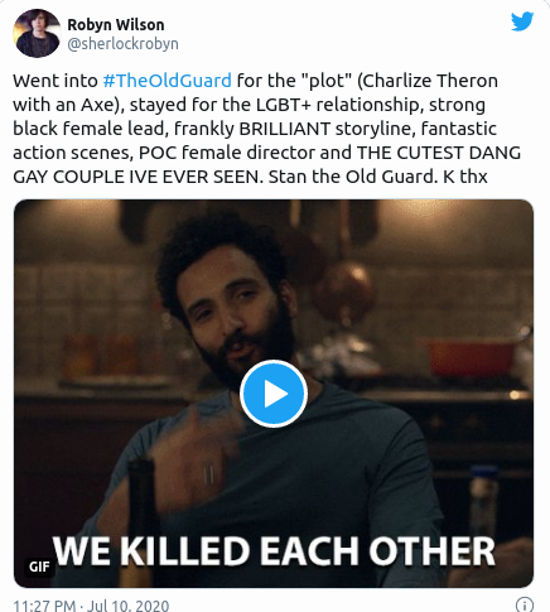Click the WE KILLED EACH OTHER caption
550x612 pixels.
[274, 551]
